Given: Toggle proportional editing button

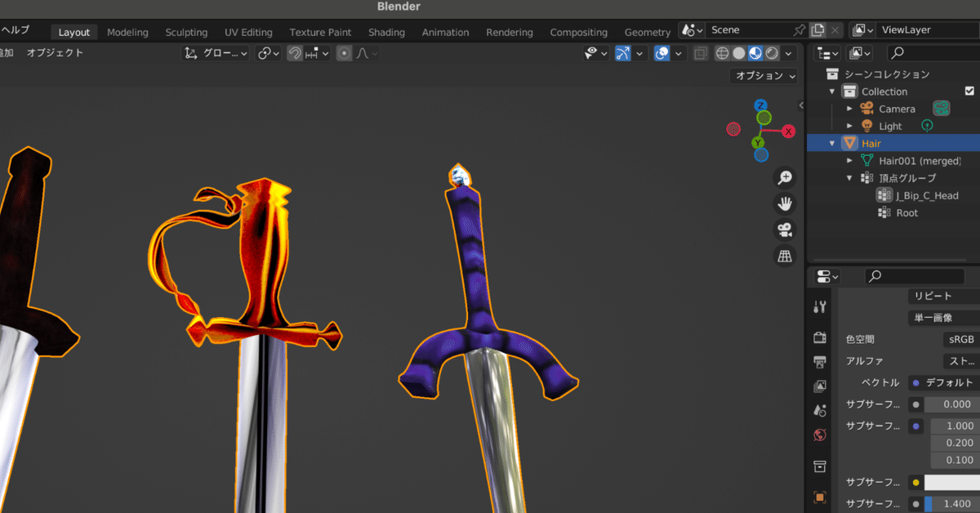Looking at the screenshot, I should [x=344, y=53].
